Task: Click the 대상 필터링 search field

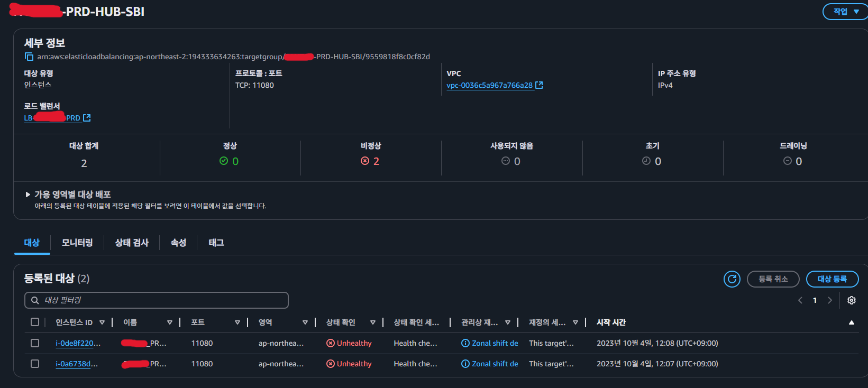Action: click(157, 300)
